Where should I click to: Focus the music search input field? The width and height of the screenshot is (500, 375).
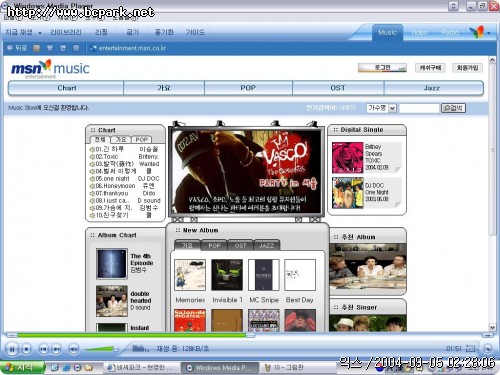pos(419,108)
